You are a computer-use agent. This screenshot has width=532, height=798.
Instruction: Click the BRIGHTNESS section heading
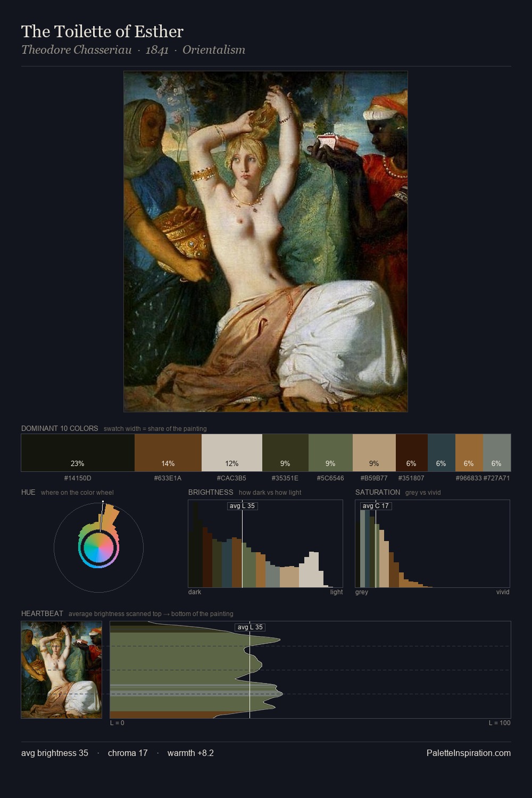click(211, 492)
